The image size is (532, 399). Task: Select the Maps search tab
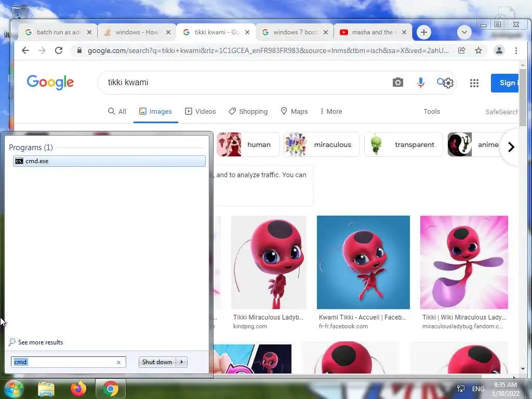point(294,111)
